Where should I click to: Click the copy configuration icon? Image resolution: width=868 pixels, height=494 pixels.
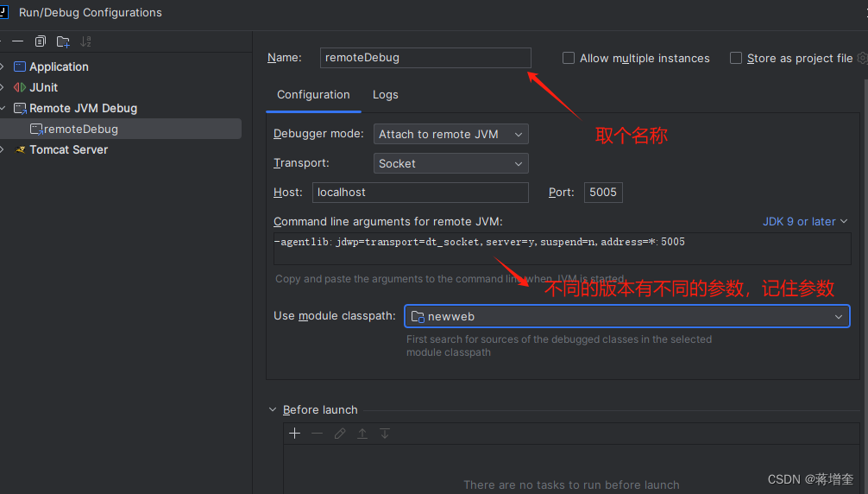pos(41,41)
